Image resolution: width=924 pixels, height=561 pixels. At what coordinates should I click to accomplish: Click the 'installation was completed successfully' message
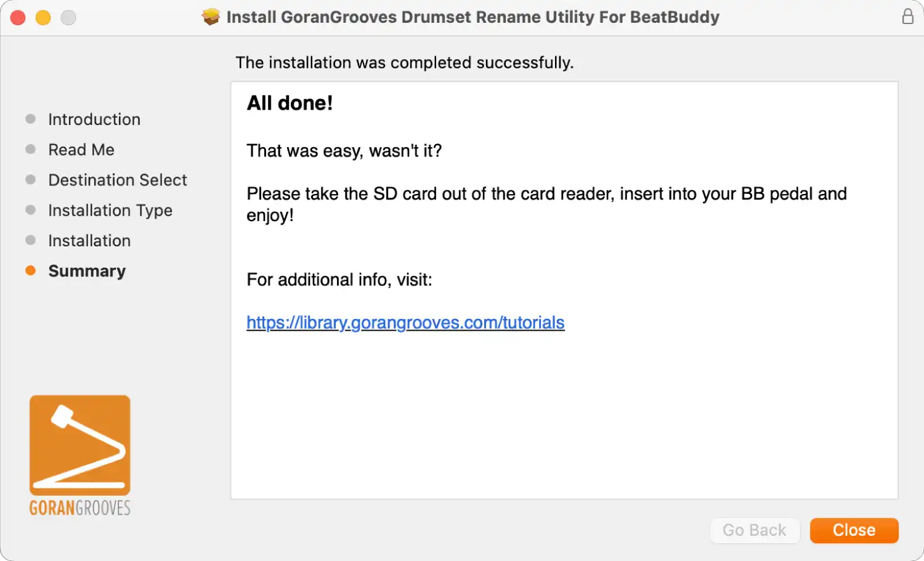click(405, 63)
